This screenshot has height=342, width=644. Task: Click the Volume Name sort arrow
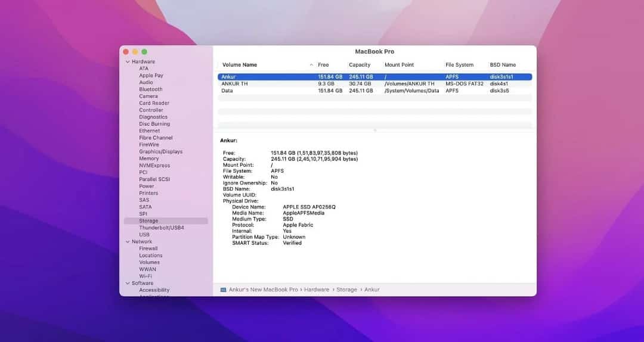pos(311,65)
